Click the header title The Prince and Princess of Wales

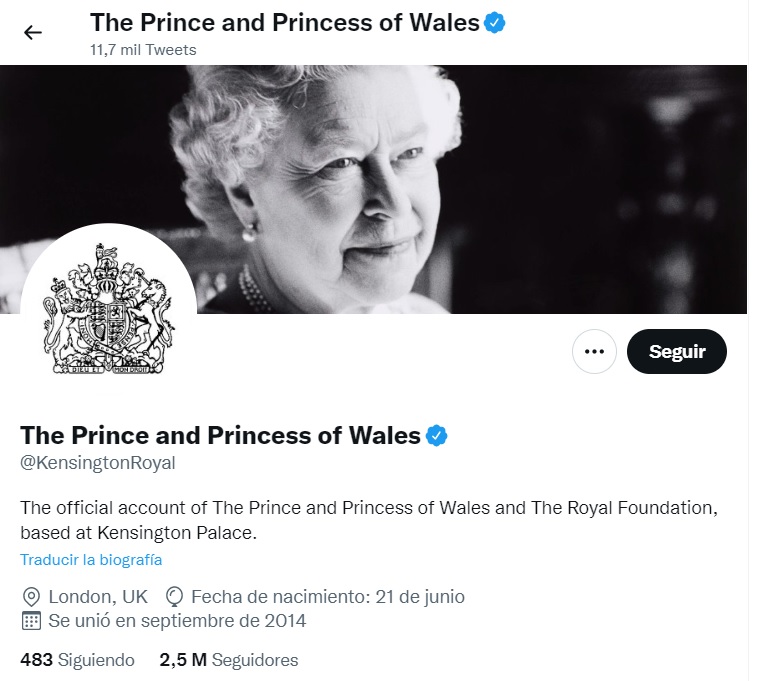pyautogui.click(x=285, y=23)
